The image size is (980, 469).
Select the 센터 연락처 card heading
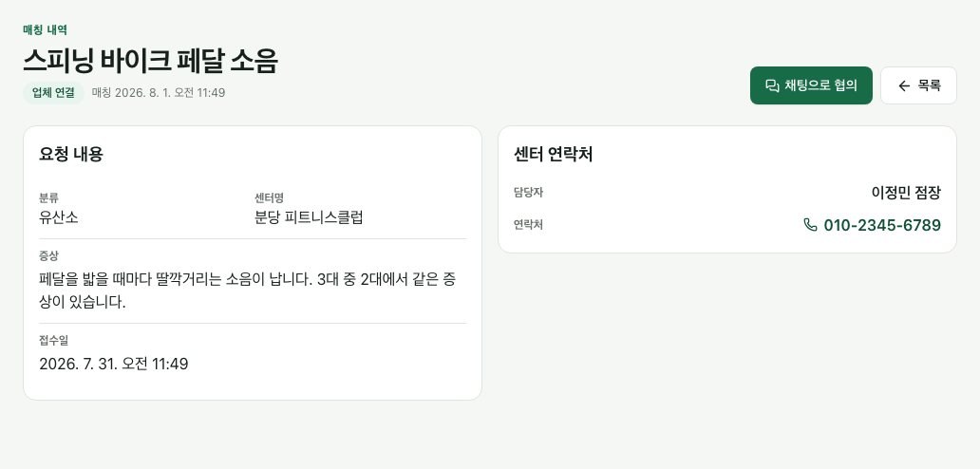coord(553,154)
